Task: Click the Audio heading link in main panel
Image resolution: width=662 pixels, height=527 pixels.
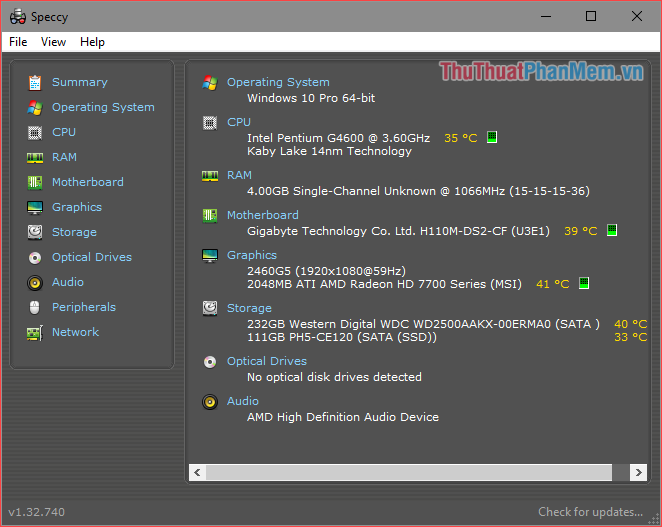Action: pos(243,401)
